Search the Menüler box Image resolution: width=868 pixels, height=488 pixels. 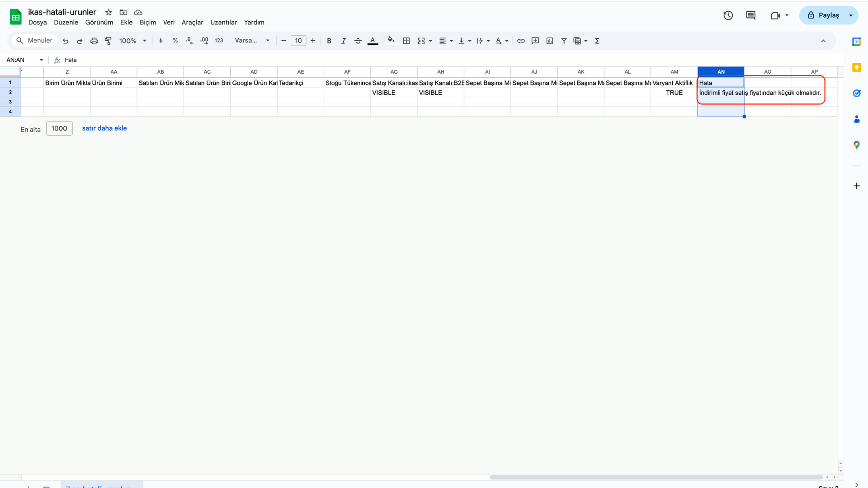pyautogui.click(x=34, y=41)
